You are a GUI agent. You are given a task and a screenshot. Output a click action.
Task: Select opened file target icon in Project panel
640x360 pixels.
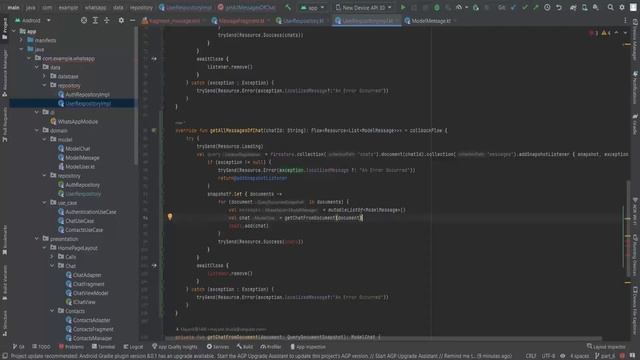(84, 20)
